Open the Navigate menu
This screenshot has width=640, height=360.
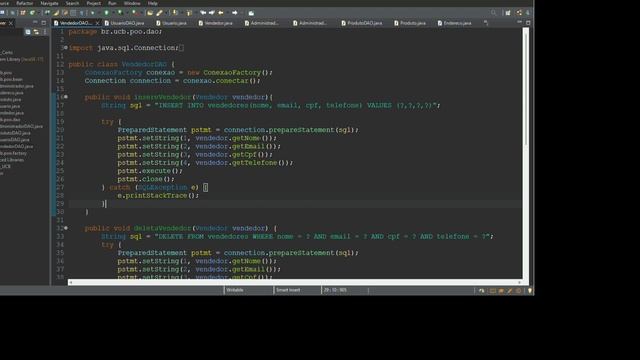(x=49, y=3)
